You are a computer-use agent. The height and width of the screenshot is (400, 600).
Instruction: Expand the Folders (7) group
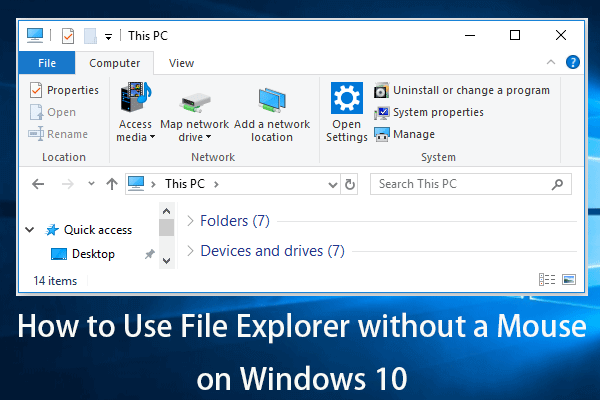tap(190, 220)
